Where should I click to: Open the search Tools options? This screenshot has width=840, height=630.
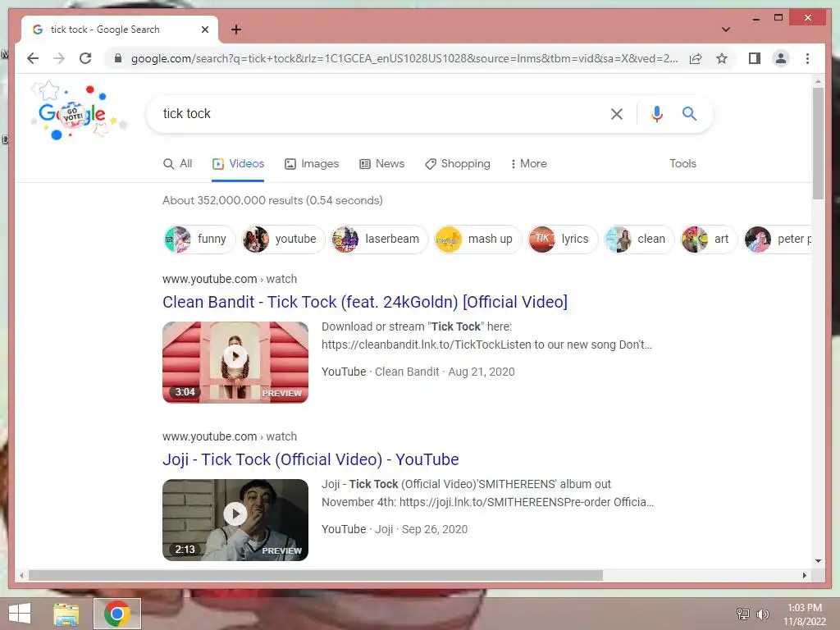tap(682, 163)
